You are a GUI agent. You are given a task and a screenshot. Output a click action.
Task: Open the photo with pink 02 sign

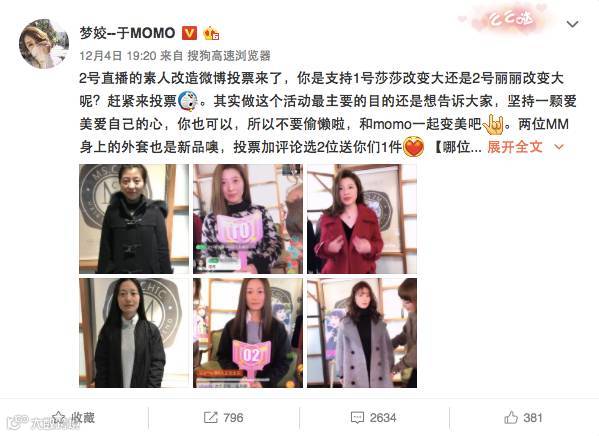[x=248, y=333]
